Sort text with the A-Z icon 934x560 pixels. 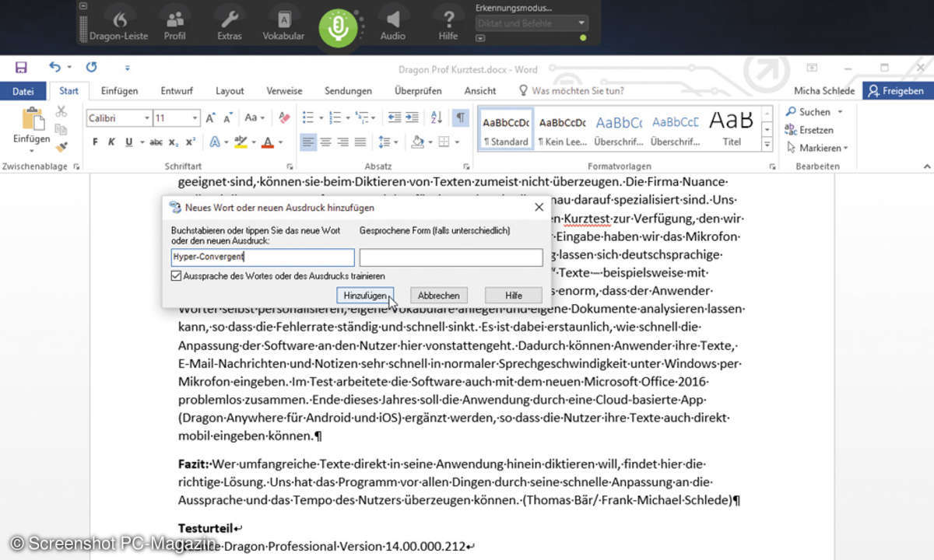point(437,118)
